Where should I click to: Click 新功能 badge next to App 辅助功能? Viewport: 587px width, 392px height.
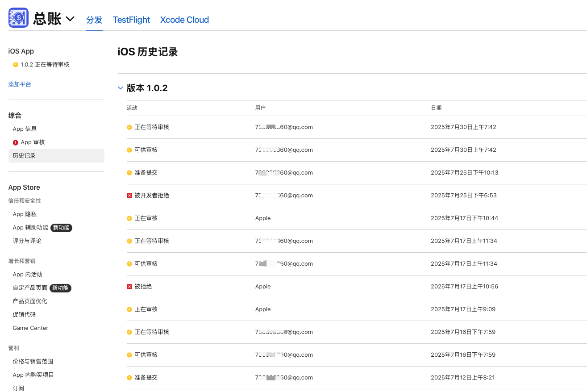click(x=61, y=228)
